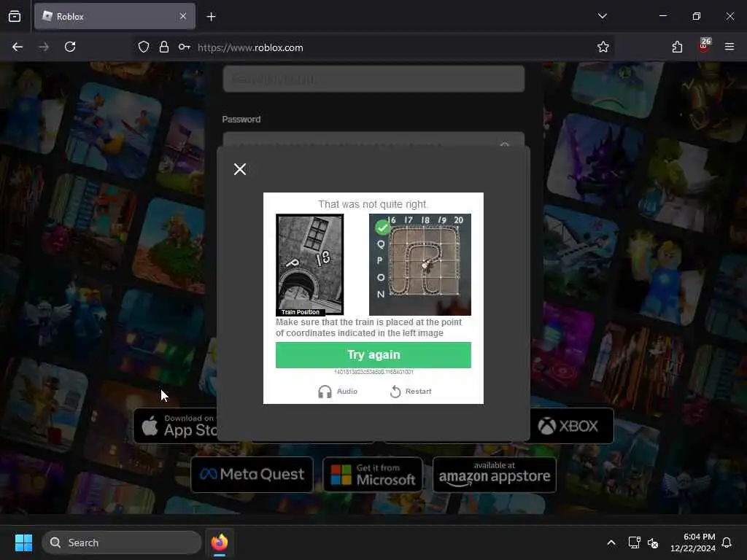747x560 pixels.
Task: Select the Roblox browser tab
Action: [x=115, y=17]
